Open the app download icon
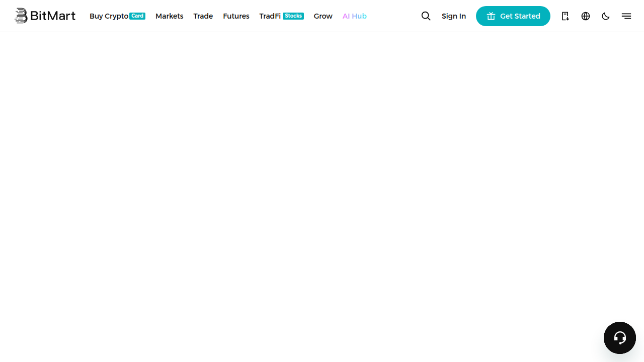This screenshot has height=362, width=644. (566, 16)
